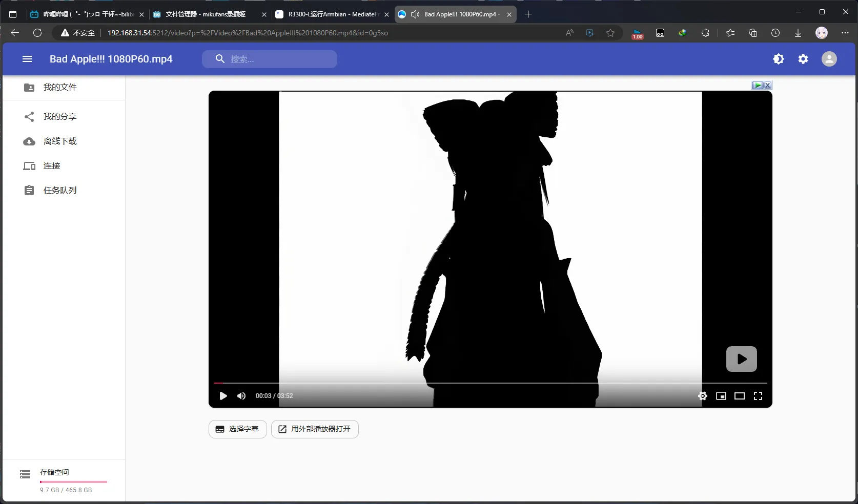This screenshot has width=858, height=504.
Task: Click the search input field
Action: 277,59
